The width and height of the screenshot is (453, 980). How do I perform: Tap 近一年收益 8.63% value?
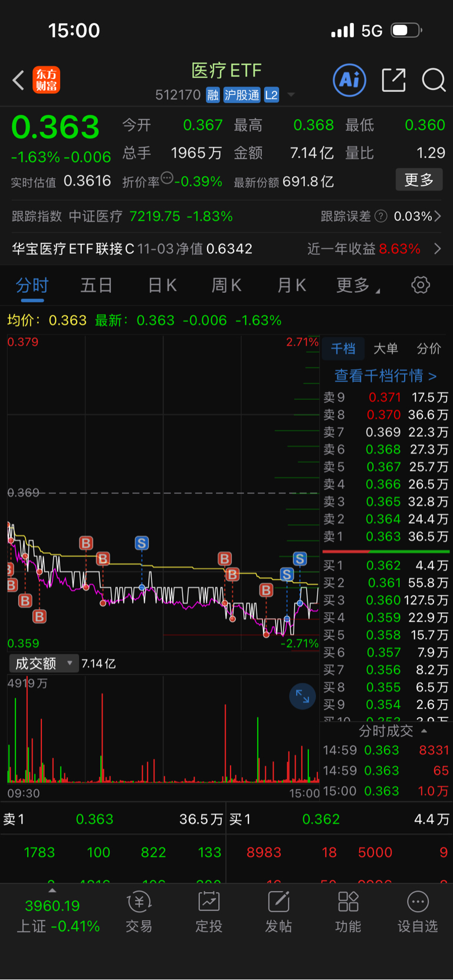coord(400,249)
